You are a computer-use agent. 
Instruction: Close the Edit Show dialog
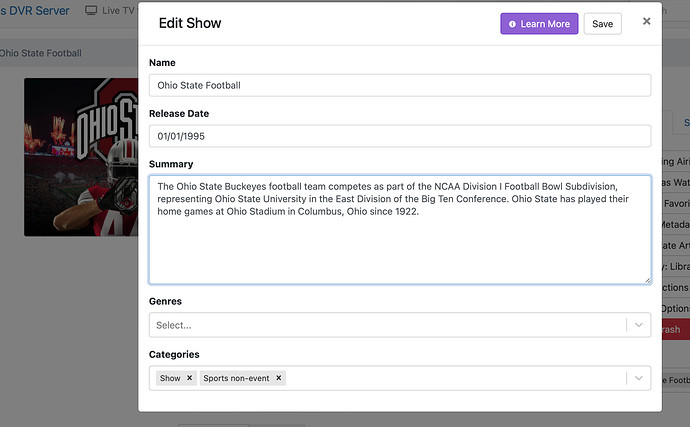[646, 21]
